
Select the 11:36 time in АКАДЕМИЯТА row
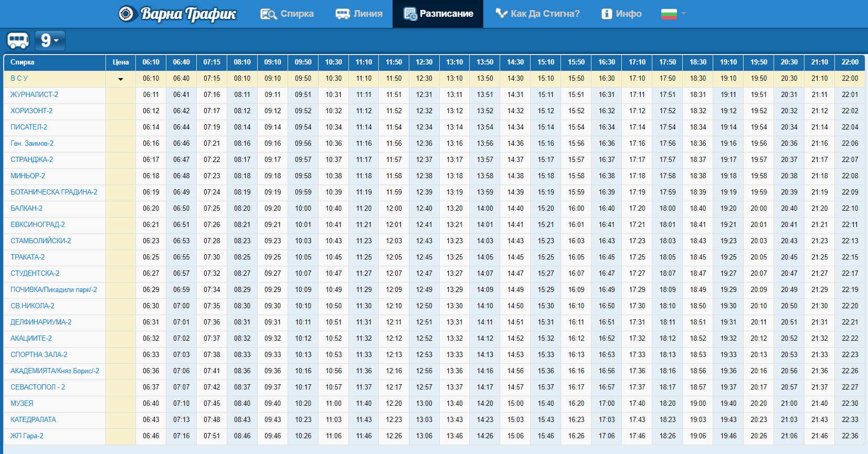click(364, 371)
